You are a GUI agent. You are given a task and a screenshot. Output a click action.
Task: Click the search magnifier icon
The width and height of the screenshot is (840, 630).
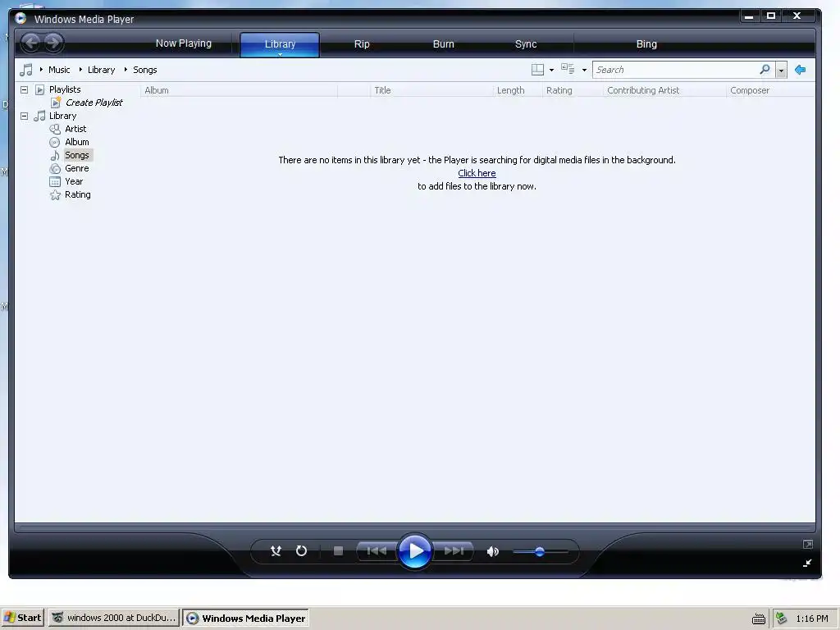pos(765,69)
